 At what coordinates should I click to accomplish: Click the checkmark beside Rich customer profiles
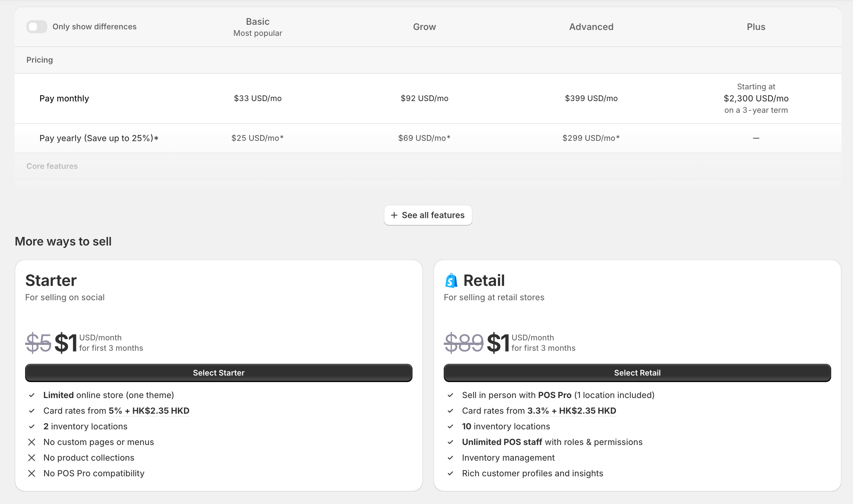[x=450, y=473]
